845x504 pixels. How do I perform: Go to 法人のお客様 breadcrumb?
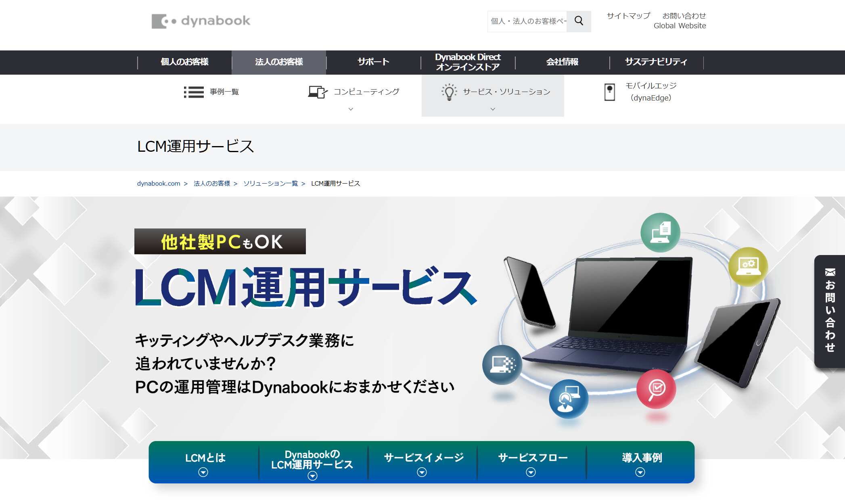212,184
